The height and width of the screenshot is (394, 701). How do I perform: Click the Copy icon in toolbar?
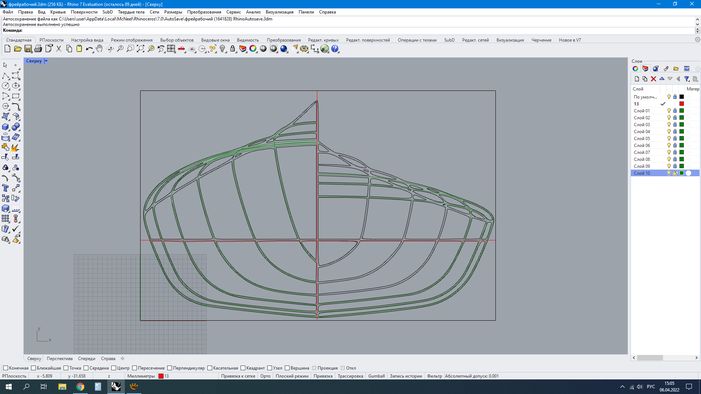click(69, 49)
